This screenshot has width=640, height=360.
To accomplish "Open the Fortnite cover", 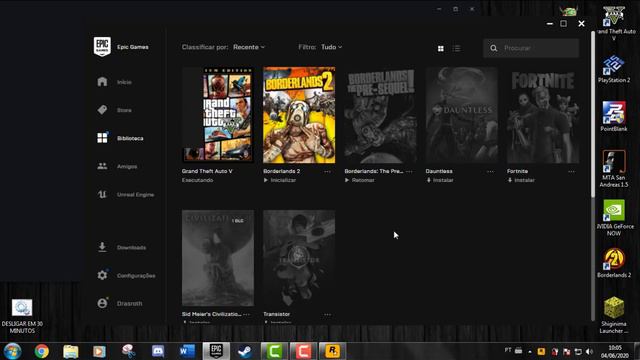I will [543, 115].
